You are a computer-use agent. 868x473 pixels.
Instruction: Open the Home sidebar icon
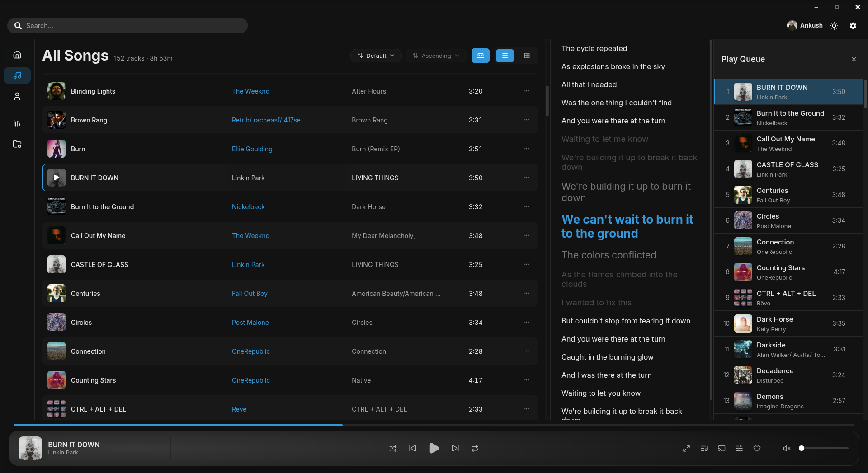coord(17,55)
